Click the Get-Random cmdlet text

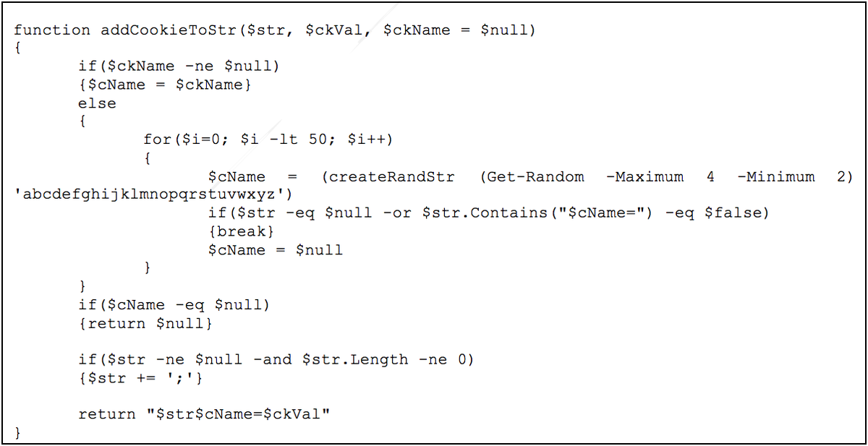(x=533, y=176)
